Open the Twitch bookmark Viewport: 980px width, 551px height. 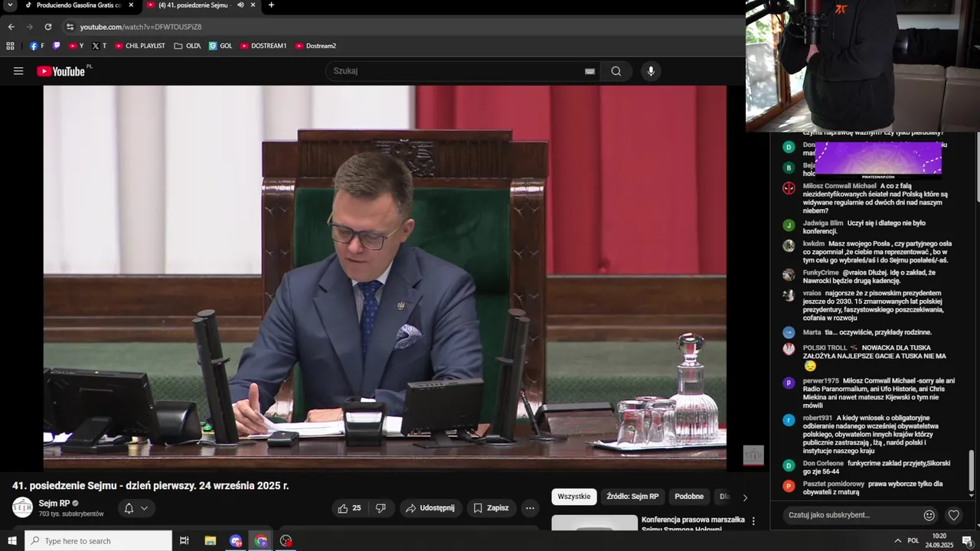point(57,46)
